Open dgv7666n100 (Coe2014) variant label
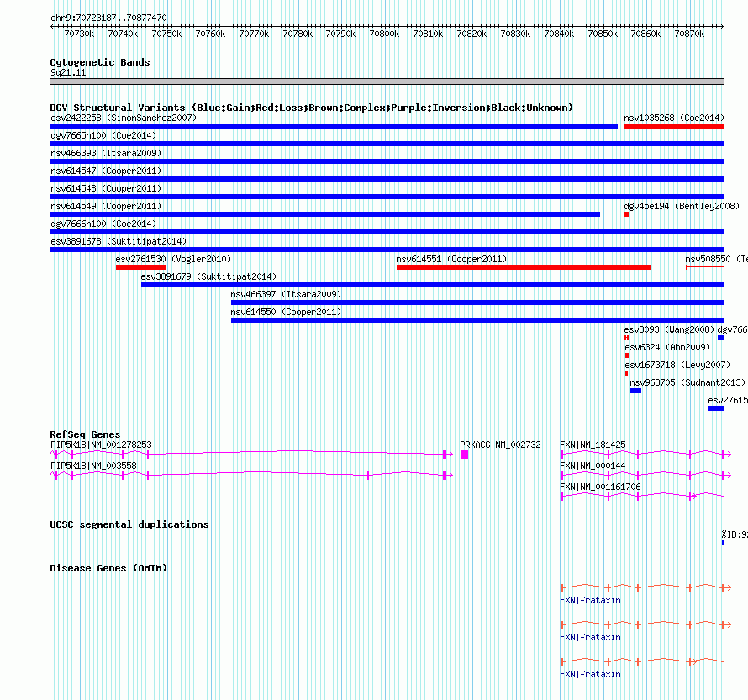Viewport: 748px width, 700px height. [103, 224]
